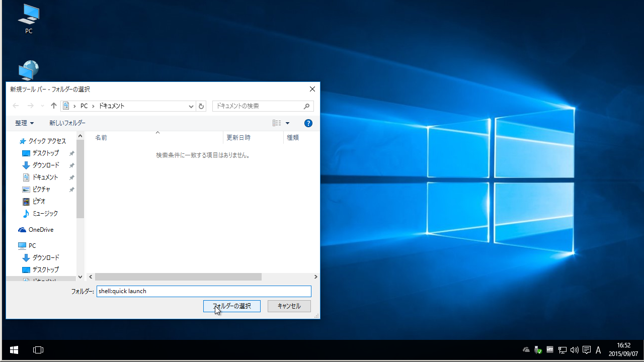The width and height of the screenshot is (644, 362).
Task: Go forward with the right arrow
Action: point(31,106)
